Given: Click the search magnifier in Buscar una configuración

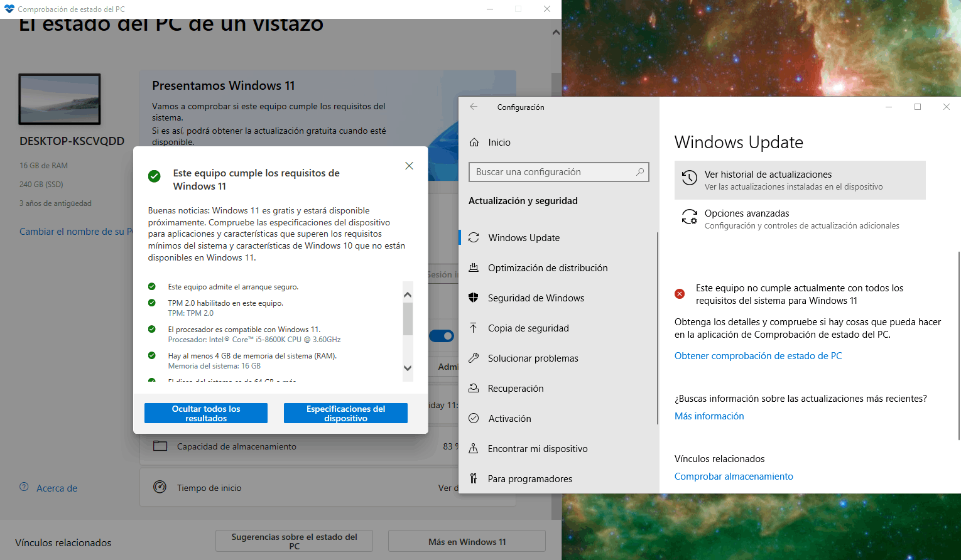Looking at the screenshot, I should 640,171.
